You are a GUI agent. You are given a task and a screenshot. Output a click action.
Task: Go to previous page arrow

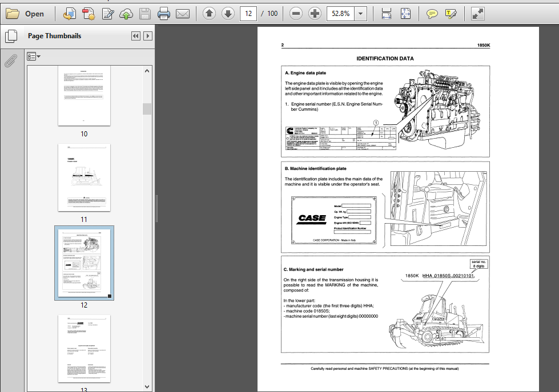point(210,14)
